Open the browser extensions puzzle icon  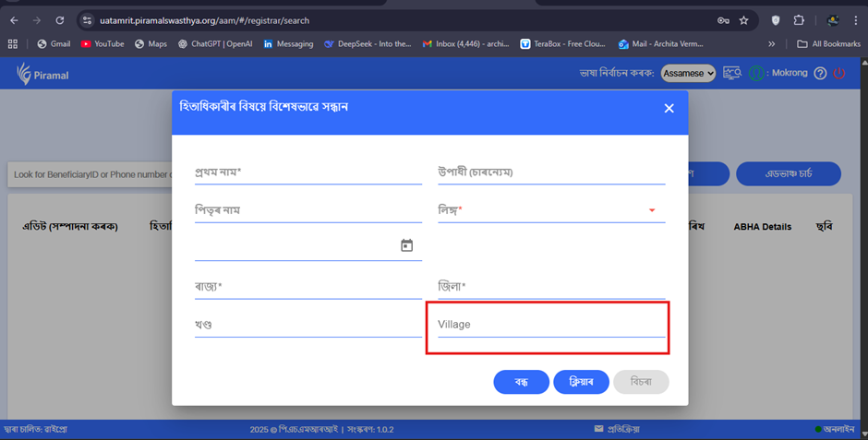(x=799, y=20)
